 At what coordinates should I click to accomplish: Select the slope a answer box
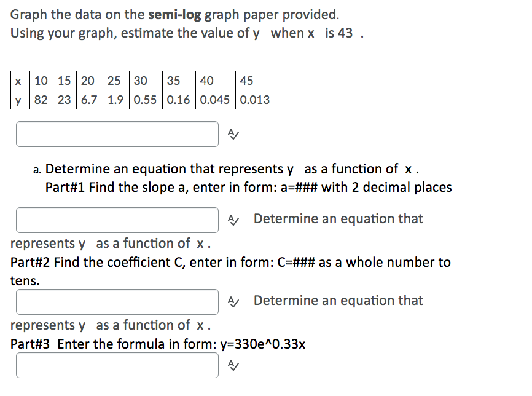pos(117,219)
